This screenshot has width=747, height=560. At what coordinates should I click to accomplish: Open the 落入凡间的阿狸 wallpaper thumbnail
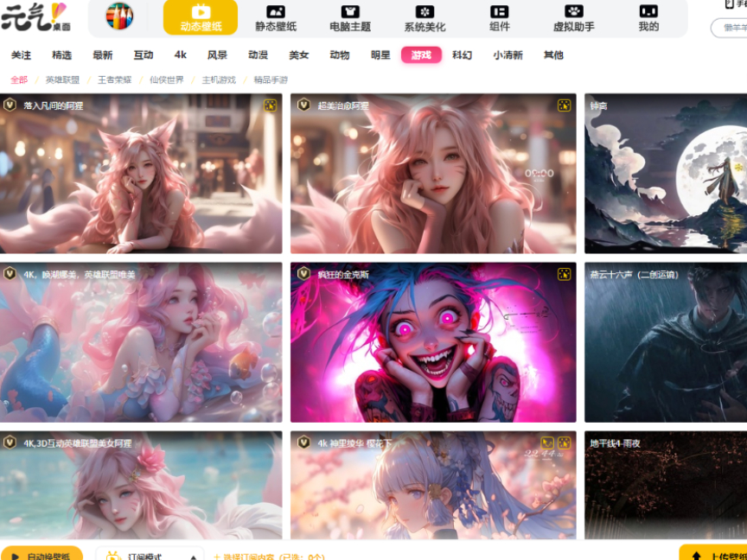click(141, 174)
